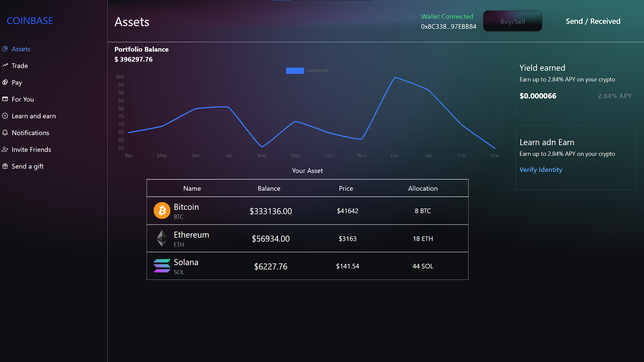Image resolution: width=644 pixels, height=362 pixels.
Task: Open the Trade section
Action: [x=20, y=66]
